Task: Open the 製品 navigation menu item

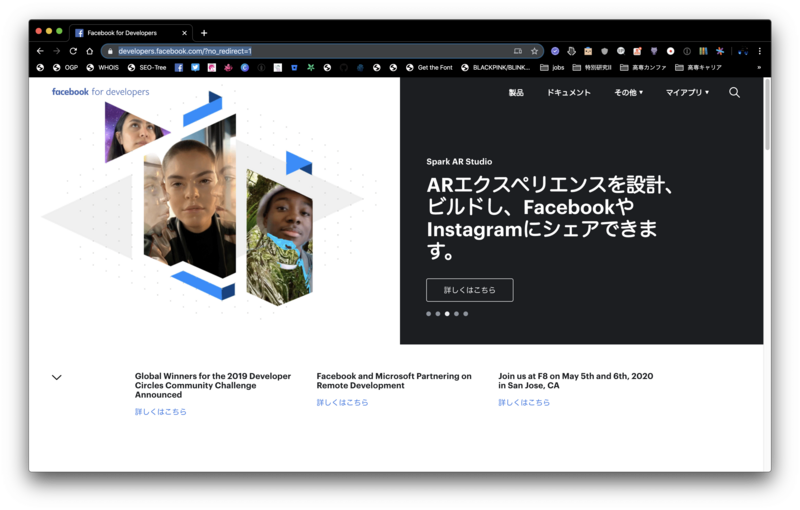Action: pos(516,92)
